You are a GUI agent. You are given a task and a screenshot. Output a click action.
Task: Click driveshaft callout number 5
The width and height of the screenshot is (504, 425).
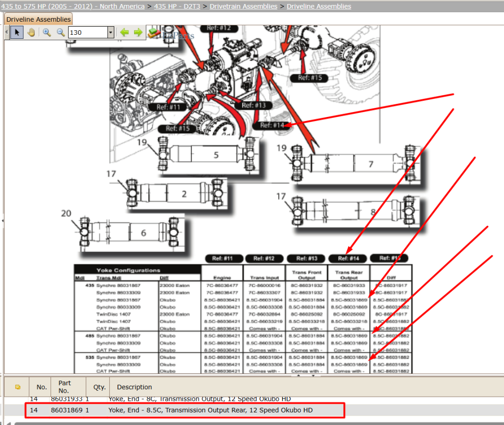tap(216, 155)
